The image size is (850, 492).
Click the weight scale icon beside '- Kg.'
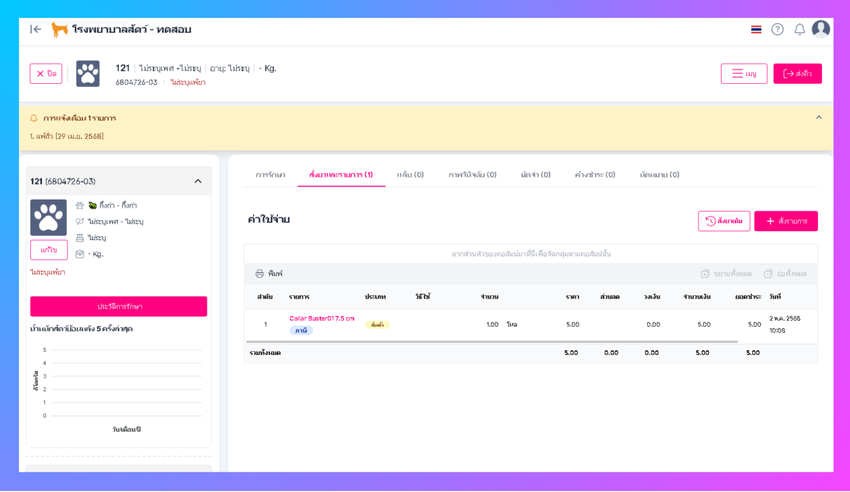coord(80,254)
